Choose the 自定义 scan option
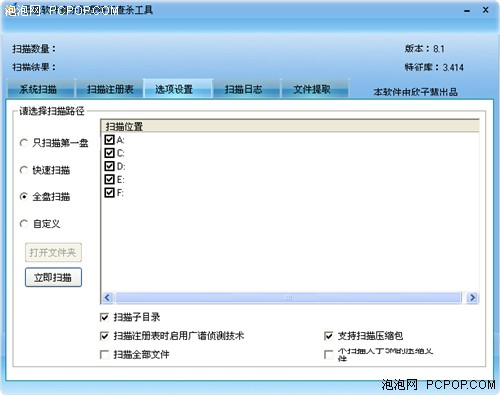This screenshot has height=395, width=500. (24, 224)
